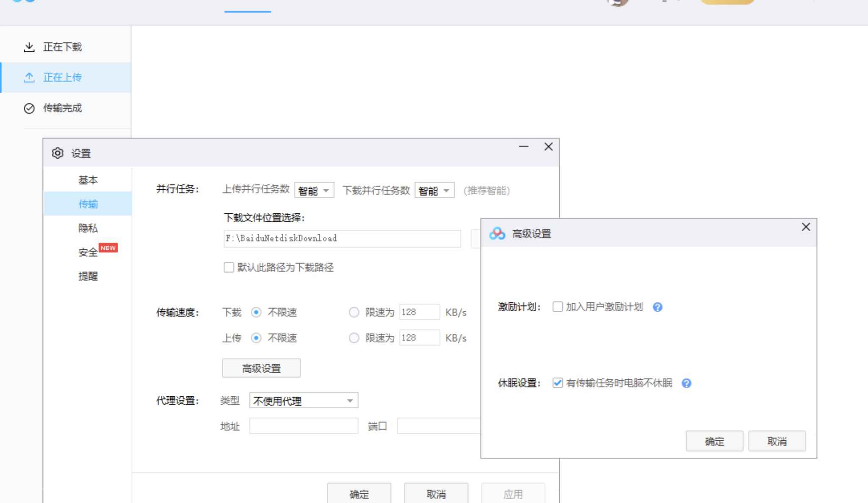Viewport: 868px width, 503px height.
Task: Click the Baidu Netdisk logo in 高级设置 dialog
Action: (x=497, y=232)
